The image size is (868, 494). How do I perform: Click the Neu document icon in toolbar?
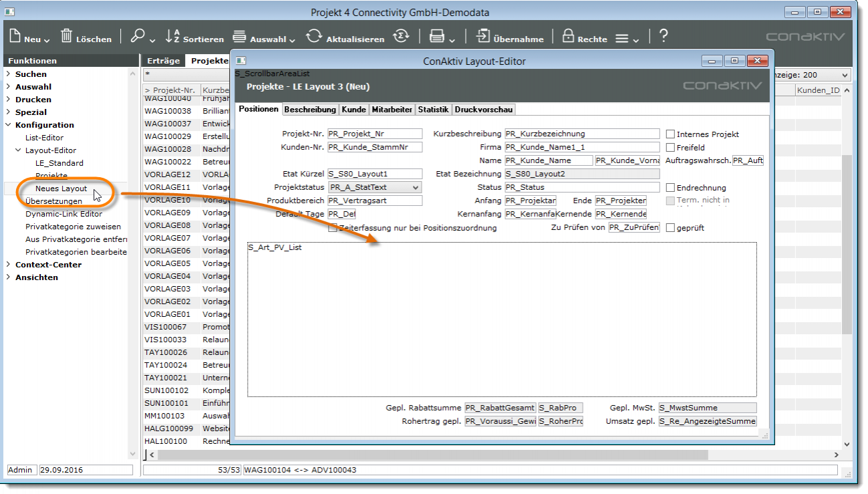point(15,37)
